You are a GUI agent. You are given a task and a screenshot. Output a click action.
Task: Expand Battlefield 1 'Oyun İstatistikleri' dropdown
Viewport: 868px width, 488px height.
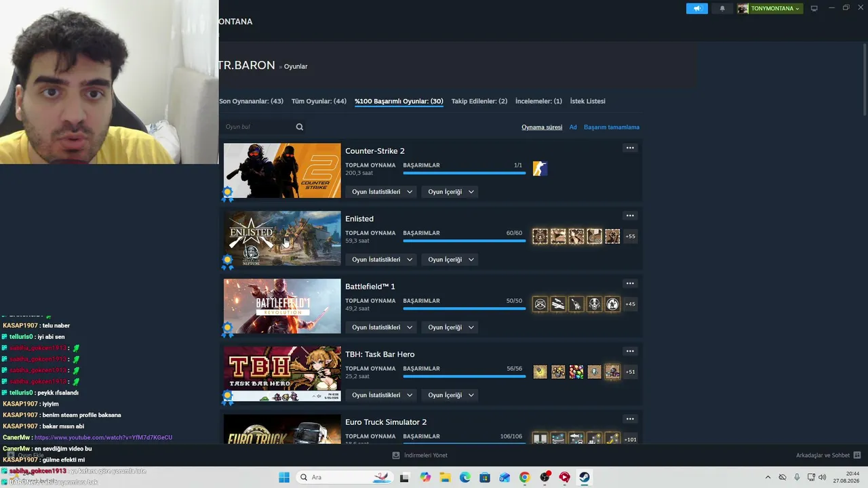pyautogui.click(x=382, y=327)
